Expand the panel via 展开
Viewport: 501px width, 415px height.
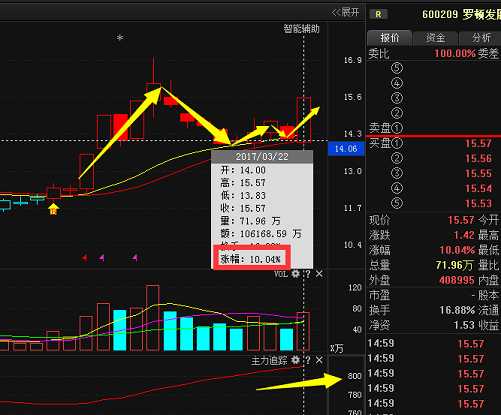[x=345, y=13]
